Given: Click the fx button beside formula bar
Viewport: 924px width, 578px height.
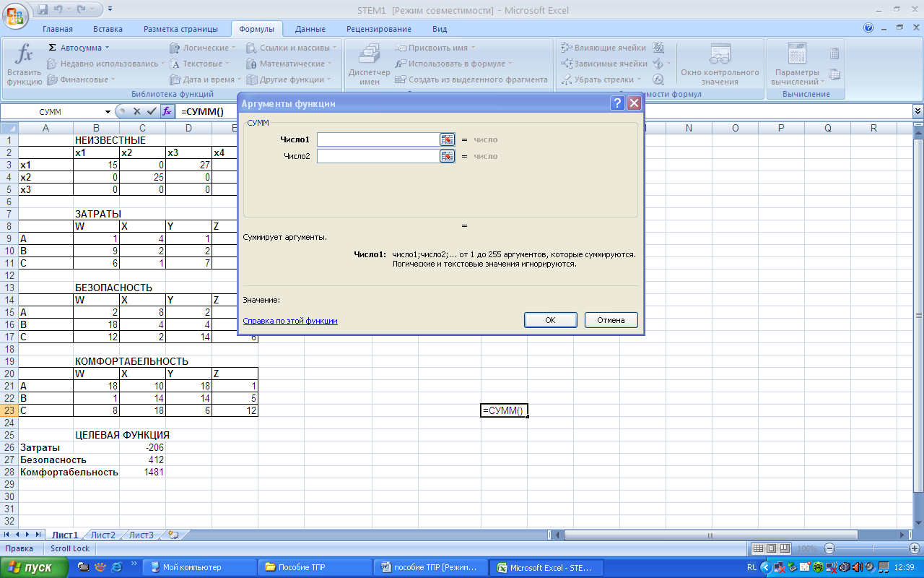Looking at the screenshot, I should [x=167, y=112].
